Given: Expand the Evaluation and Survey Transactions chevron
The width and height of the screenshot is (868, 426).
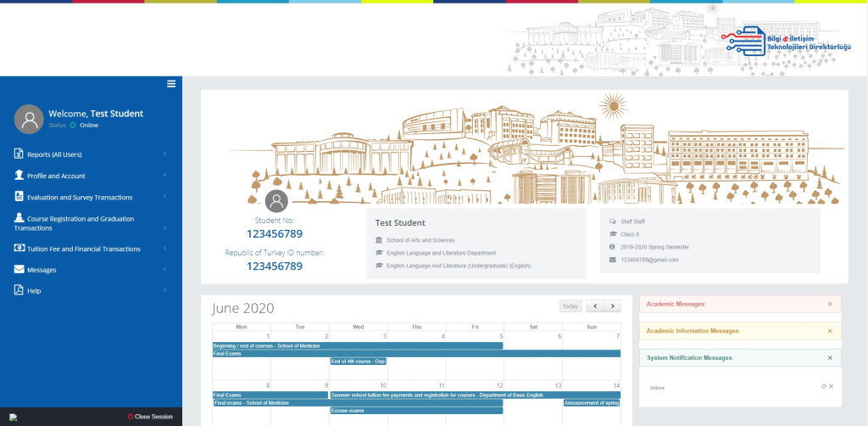Looking at the screenshot, I should click(x=164, y=197).
